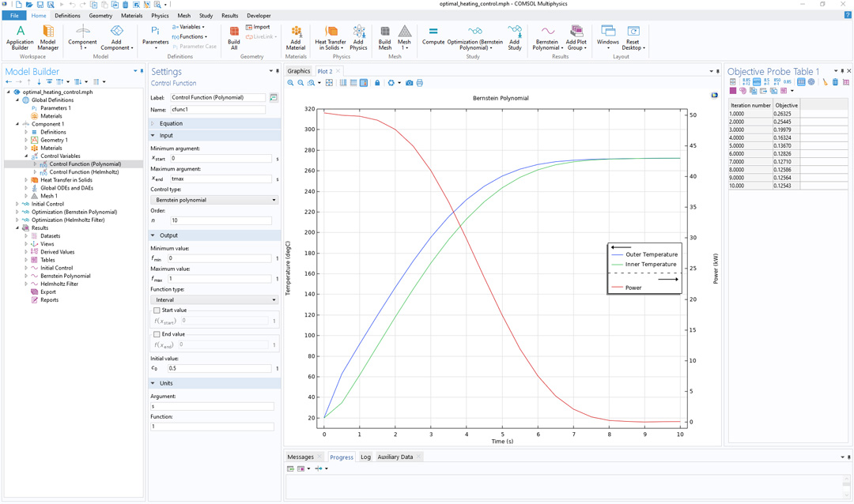Switch to the Log tab
Image resolution: width=854 pixels, height=504 pixels.
(x=365, y=457)
